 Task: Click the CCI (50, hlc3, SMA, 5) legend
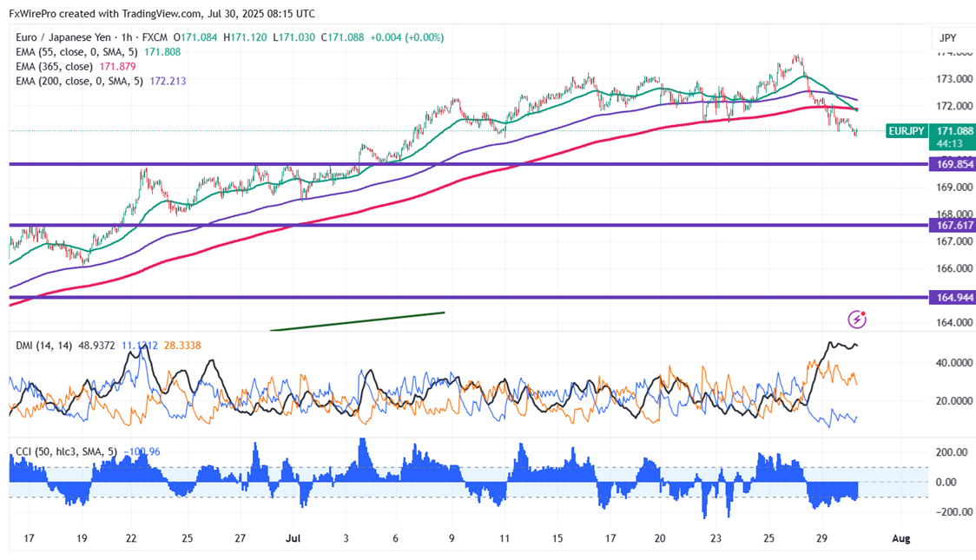click(x=67, y=451)
